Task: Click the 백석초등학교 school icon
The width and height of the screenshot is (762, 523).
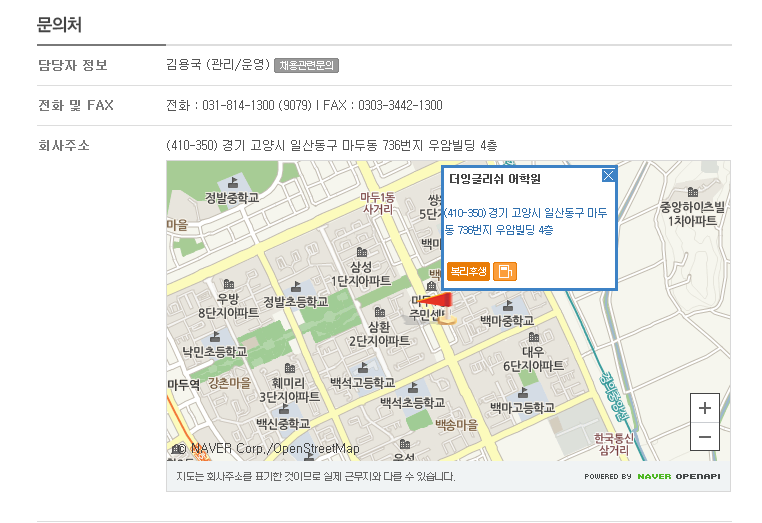Action: [413, 387]
